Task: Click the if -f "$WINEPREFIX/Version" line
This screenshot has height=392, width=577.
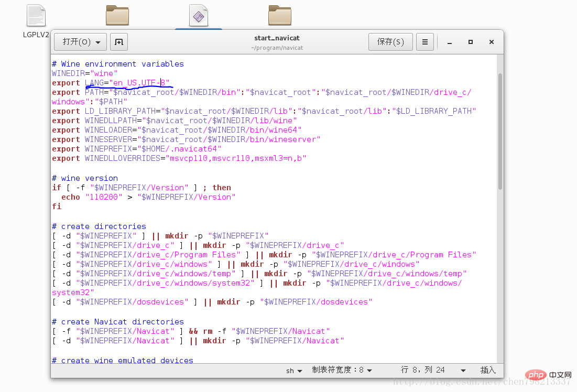Action: pyautogui.click(x=141, y=188)
